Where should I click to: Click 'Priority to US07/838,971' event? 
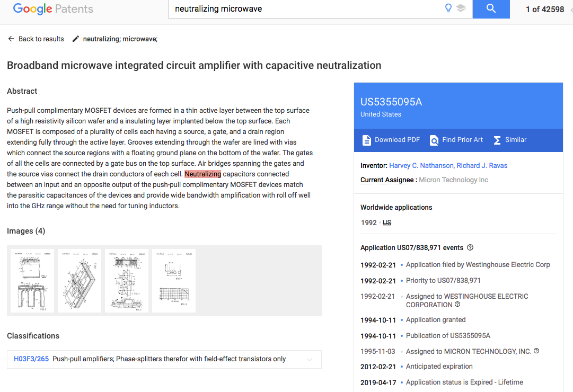[443, 280]
